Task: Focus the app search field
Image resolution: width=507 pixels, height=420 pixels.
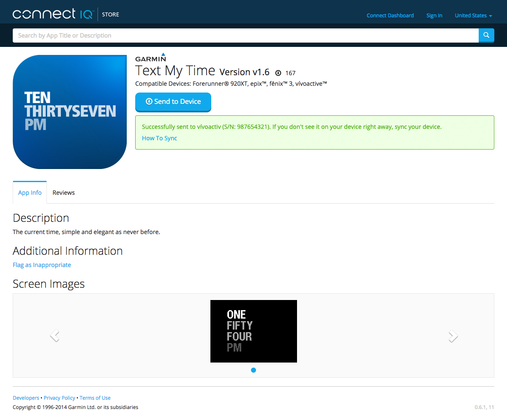Action: click(x=245, y=35)
